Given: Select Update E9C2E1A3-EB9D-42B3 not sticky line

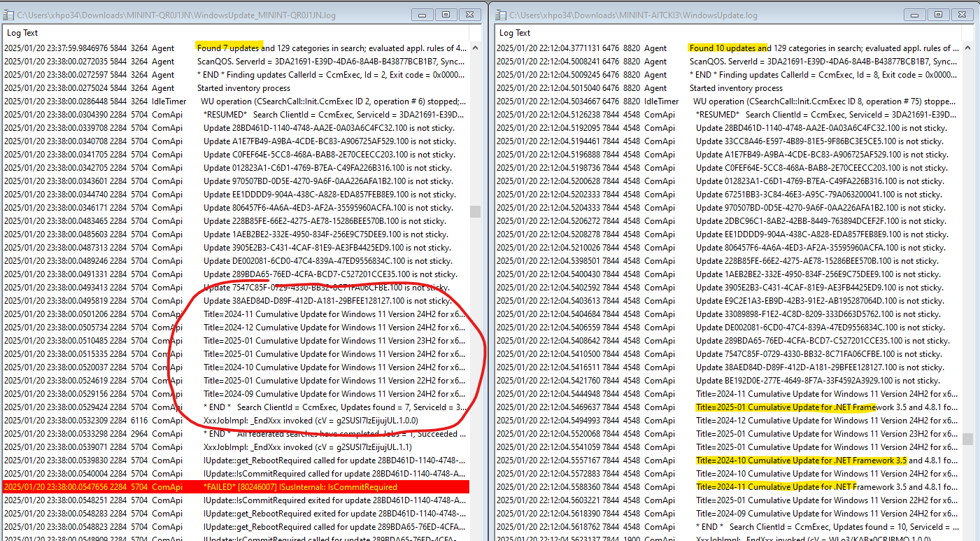Looking at the screenshot, I should (728, 301).
